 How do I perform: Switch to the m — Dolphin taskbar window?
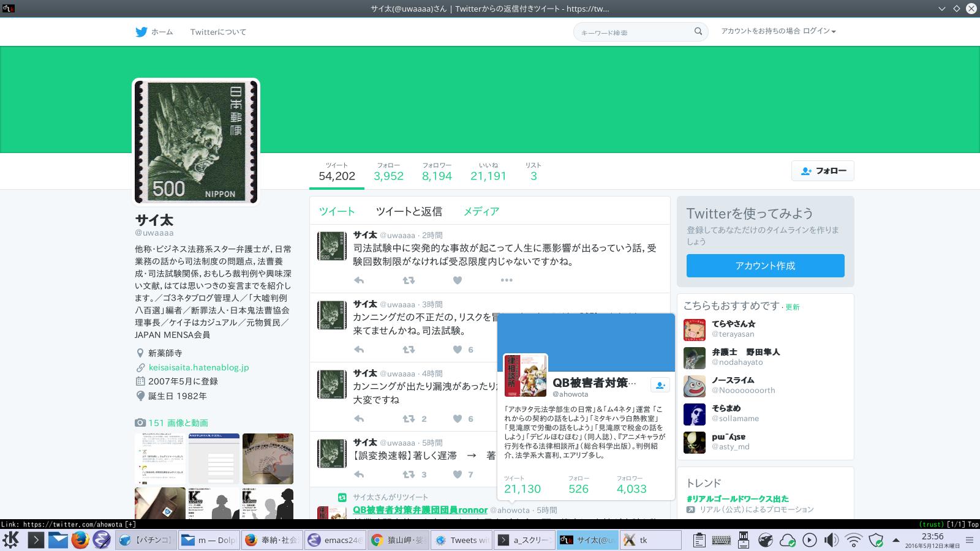tap(209, 540)
